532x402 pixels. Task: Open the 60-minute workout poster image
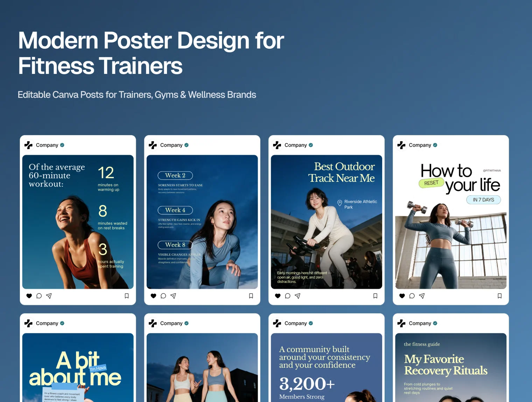tap(78, 222)
